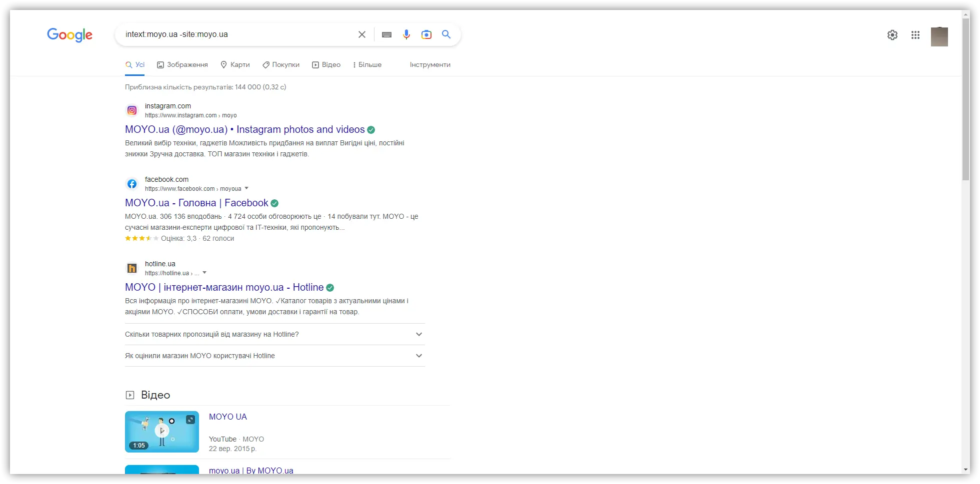Click the rating text 'Оцінка: 3,3'
This screenshot has width=980, height=484.
point(178,238)
